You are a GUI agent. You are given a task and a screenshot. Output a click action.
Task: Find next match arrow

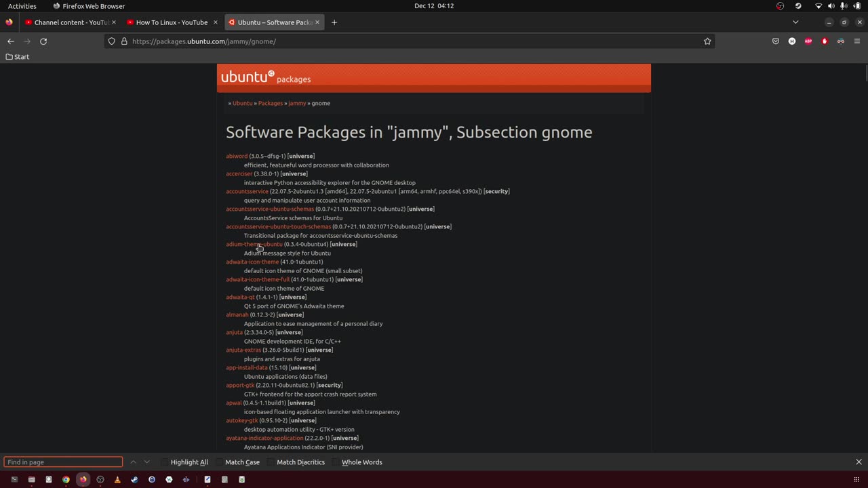(146, 462)
